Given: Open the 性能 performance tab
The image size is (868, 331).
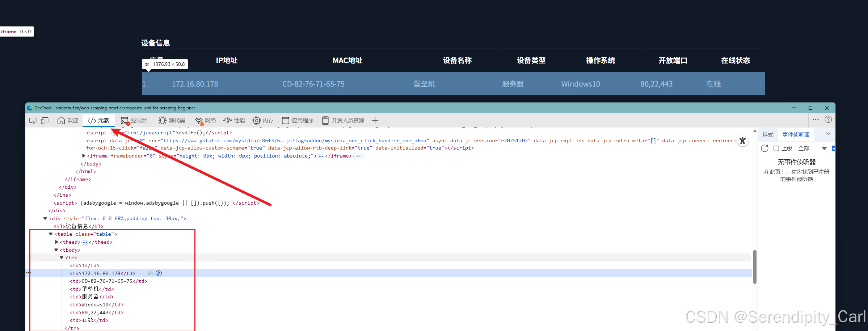Looking at the screenshot, I should click(234, 121).
